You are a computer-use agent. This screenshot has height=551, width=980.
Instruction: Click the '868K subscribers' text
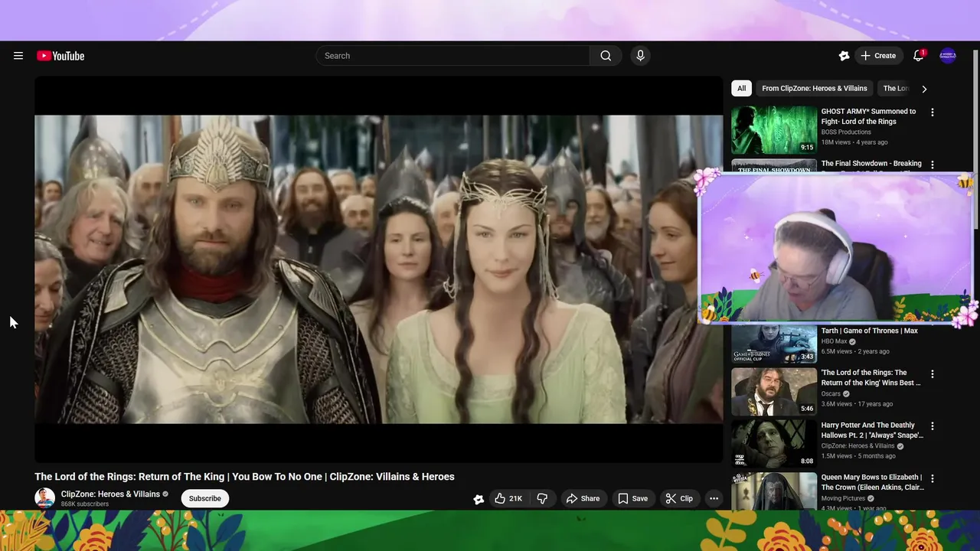pos(85,504)
